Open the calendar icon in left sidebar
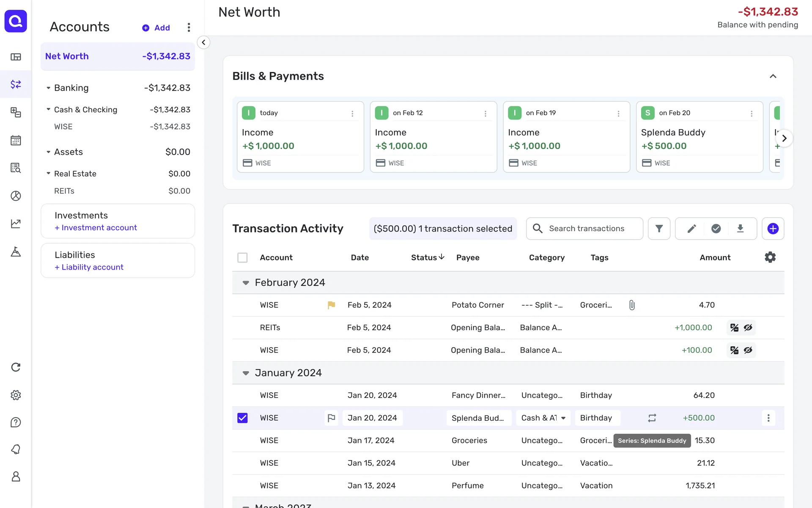The width and height of the screenshot is (812, 508). click(16, 140)
